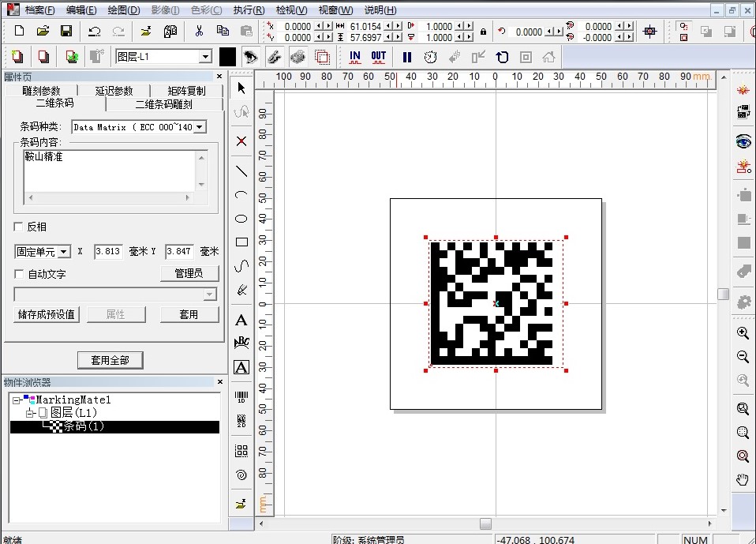Click the IN input signal icon

point(355,58)
